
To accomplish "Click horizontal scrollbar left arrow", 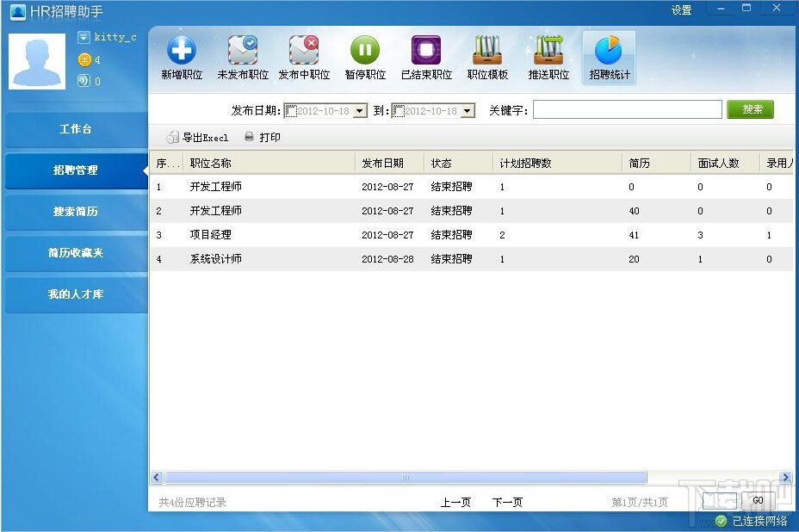I will pyautogui.click(x=157, y=478).
